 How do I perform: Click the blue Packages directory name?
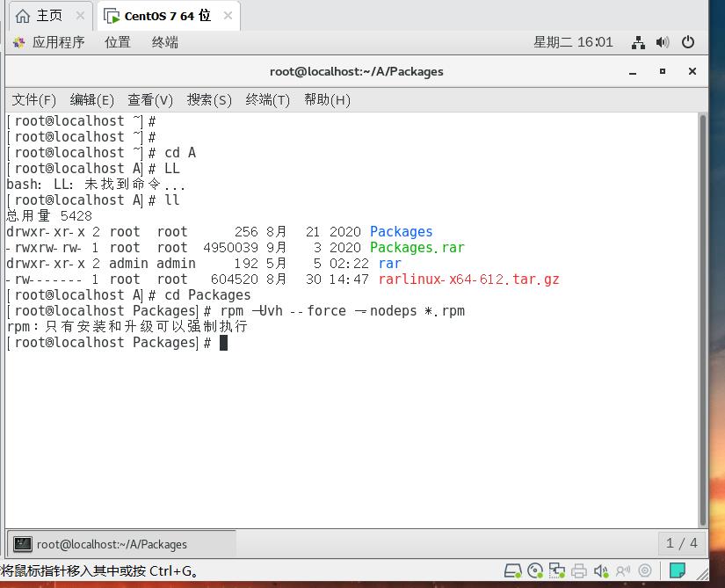(x=402, y=231)
